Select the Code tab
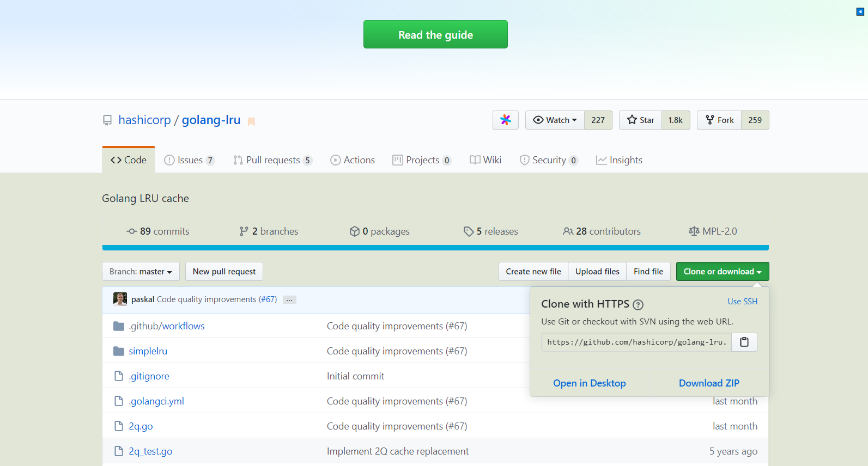868x466 pixels. tap(129, 160)
